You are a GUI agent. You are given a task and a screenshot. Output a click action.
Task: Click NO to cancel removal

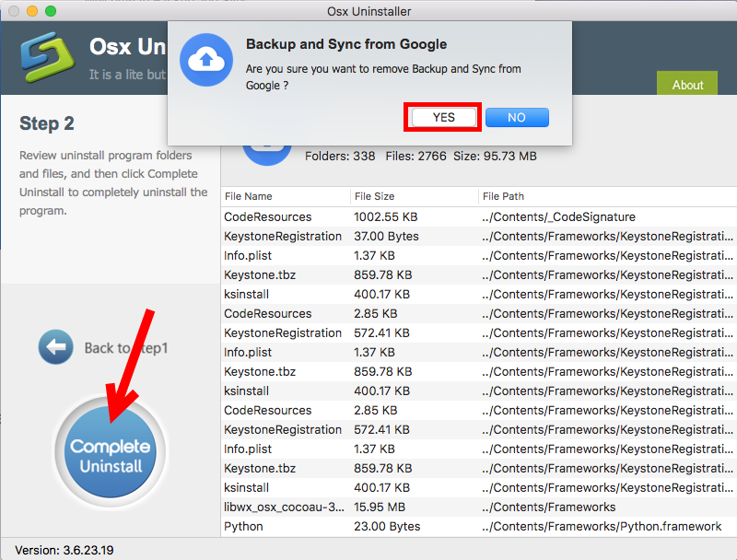pyautogui.click(x=517, y=117)
